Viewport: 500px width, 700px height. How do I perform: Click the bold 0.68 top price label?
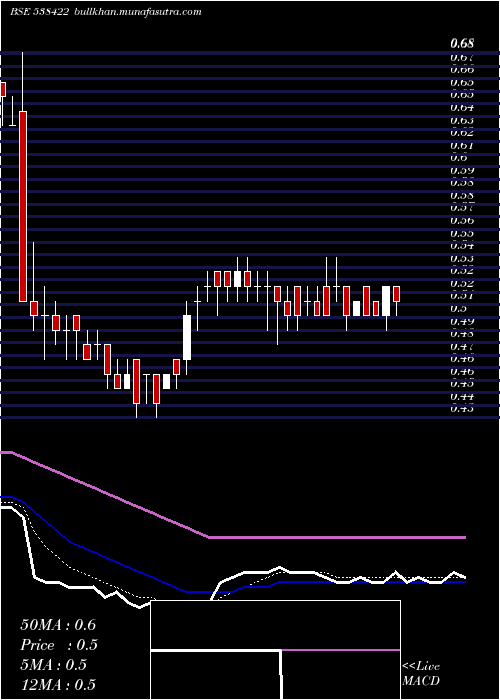(x=462, y=43)
